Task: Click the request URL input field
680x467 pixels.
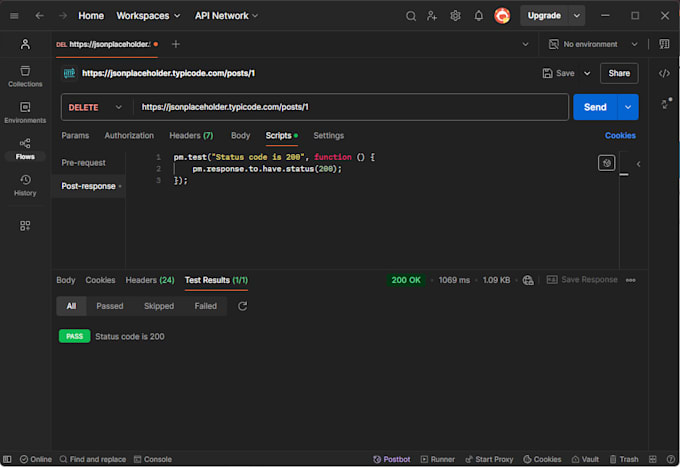Action: tap(350, 107)
